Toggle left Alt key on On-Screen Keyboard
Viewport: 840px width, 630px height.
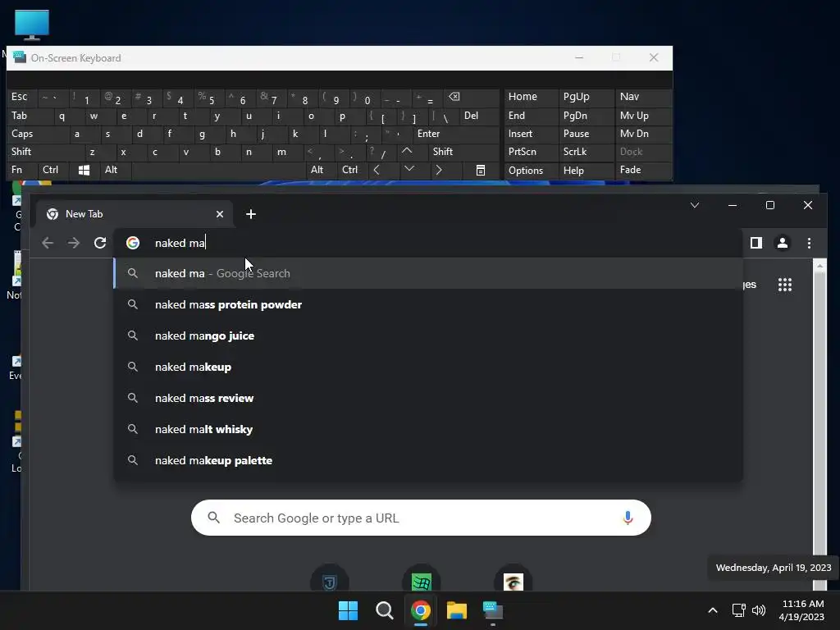pos(115,170)
